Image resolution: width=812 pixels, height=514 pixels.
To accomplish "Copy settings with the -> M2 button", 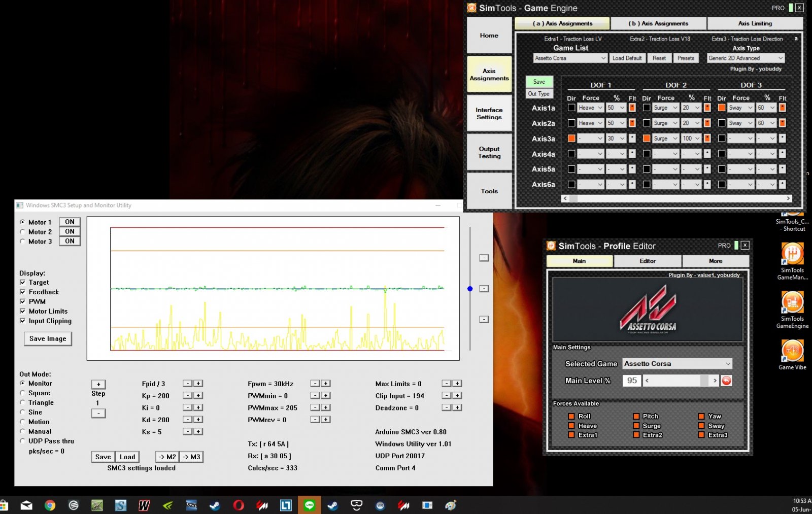I will (x=167, y=457).
